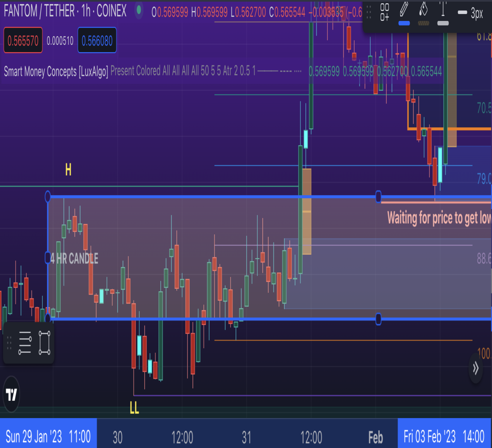This screenshot has width=492, height=448.
Task: Select the rectangle drawing tool icon
Action: (x=45, y=343)
